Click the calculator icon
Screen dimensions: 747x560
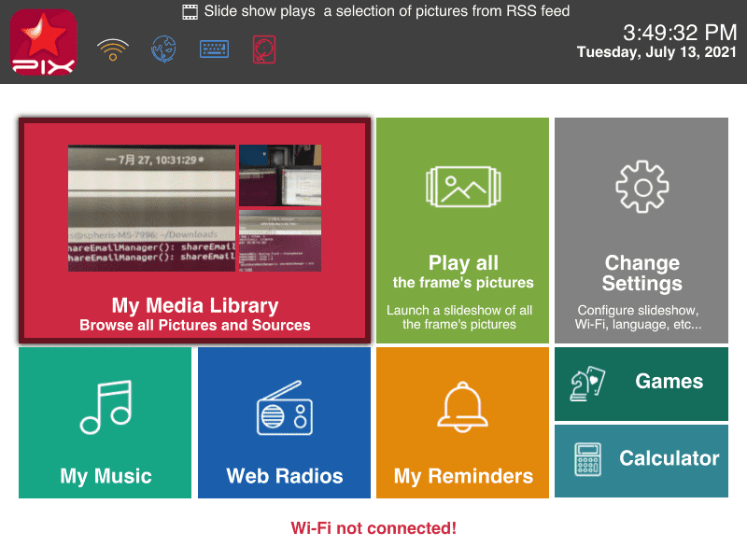pyautogui.click(x=588, y=459)
